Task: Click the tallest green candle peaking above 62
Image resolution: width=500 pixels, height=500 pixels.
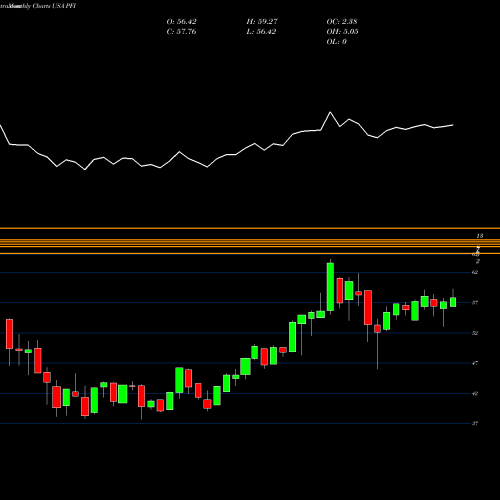Action: [330, 287]
